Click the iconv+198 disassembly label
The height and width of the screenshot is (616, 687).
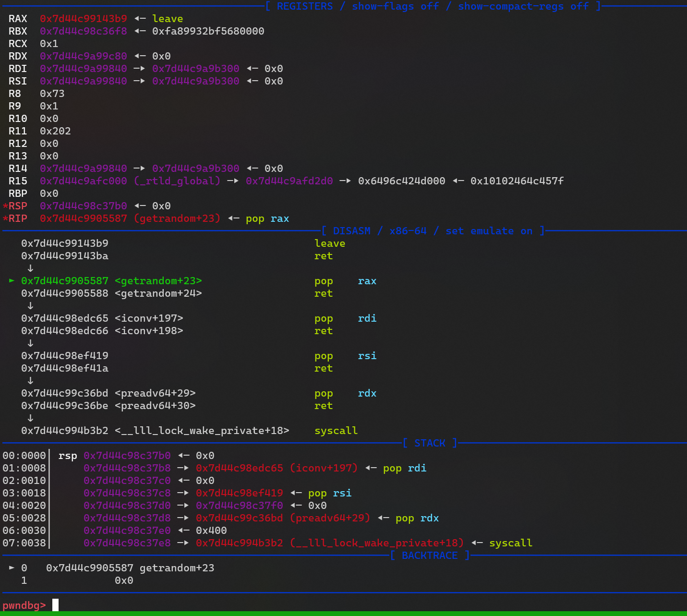[x=149, y=331]
